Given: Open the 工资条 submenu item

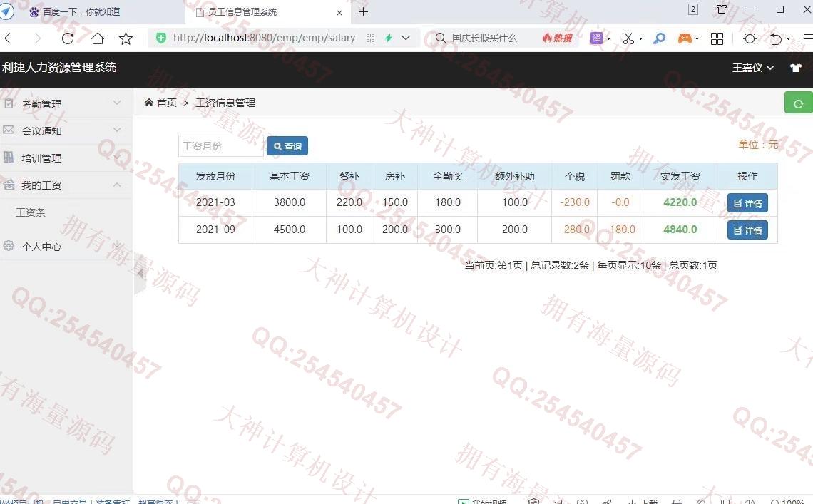Looking at the screenshot, I should coord(31,212).
